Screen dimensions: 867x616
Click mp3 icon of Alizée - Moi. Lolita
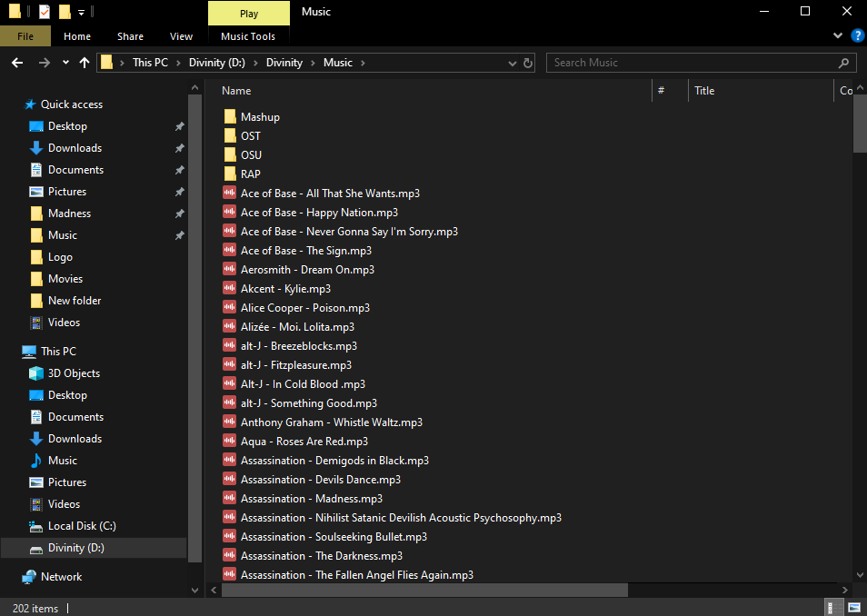pos(229,327)
